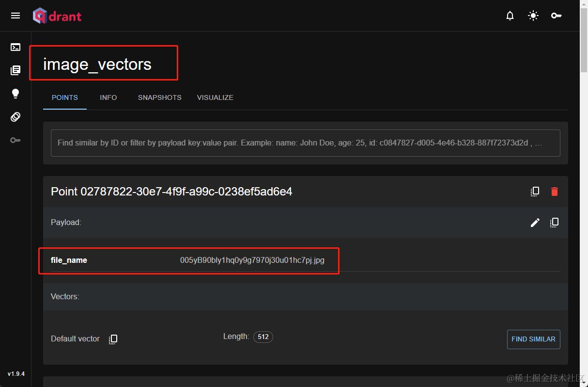The height and width of the screenshot is (387, 588).
Task: Delete point 02787822 with trash icon
Action: [555, 192]
